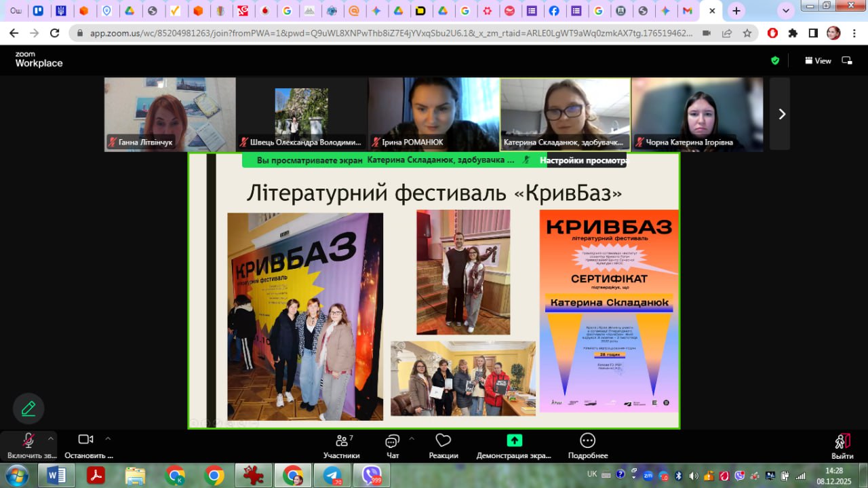The image size is (868, 488).
Task: Unmute the microphone in Zoom toolbar
Action: pyautogui.click(x=28, y=441)
